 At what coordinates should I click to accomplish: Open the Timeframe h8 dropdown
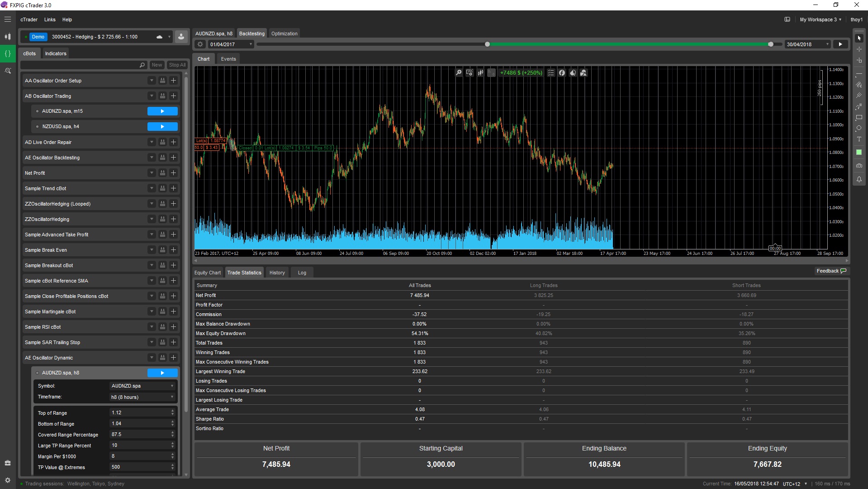[142, 397]
